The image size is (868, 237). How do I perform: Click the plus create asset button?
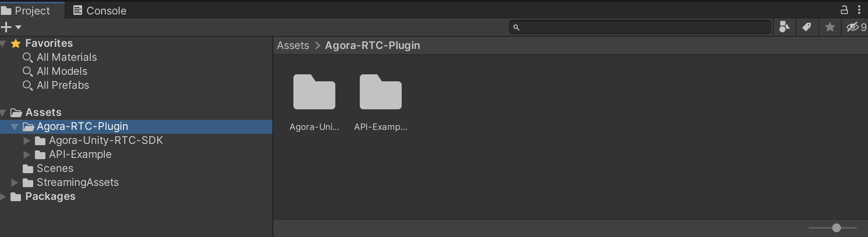click(x=6, y=27)
